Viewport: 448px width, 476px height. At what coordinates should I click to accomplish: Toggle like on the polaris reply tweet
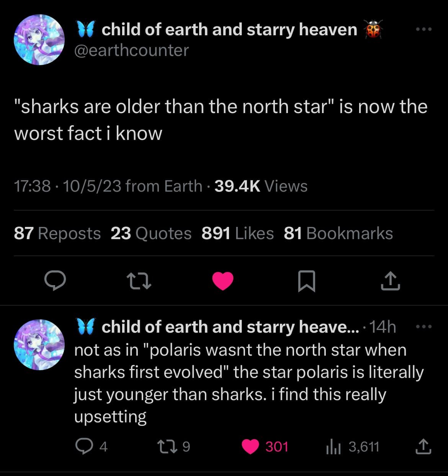251,446
